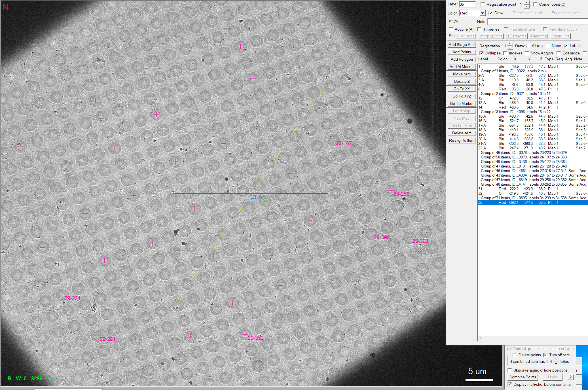Click the Go To XY button
The height and width of the screenshot is (390, 588).
[462, 89]
